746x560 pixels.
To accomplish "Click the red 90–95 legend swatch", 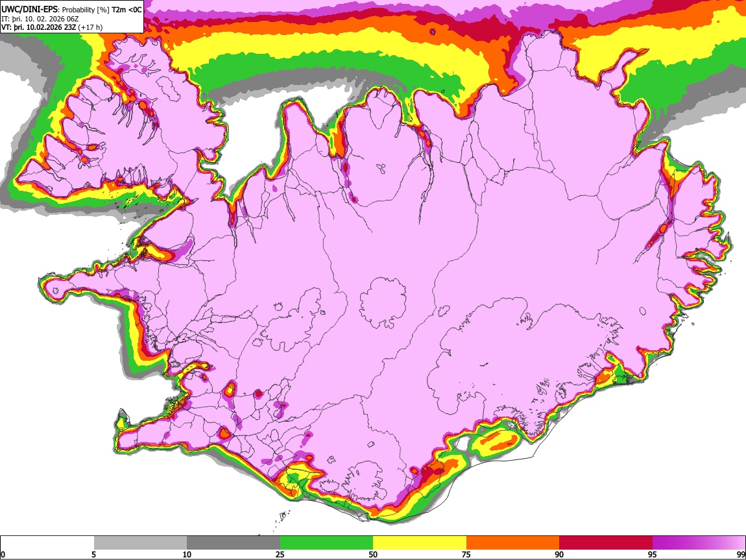I will pyautogui.click(x=606, y=542).
